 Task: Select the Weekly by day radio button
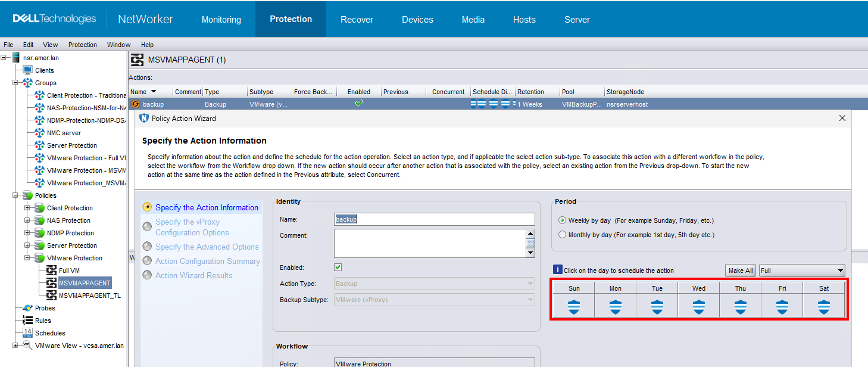(x=561, y=220)
